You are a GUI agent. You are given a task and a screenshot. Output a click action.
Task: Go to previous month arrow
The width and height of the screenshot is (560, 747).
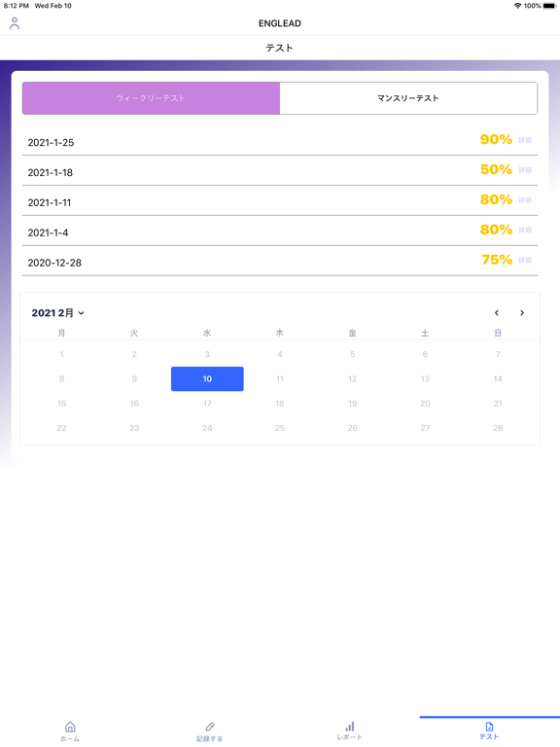coord(497,313)
